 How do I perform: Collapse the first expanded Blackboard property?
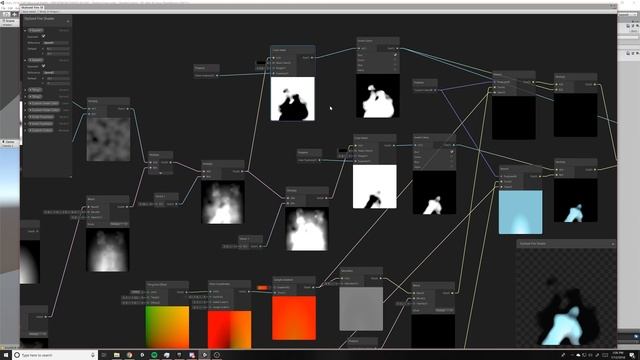[25, 30]
